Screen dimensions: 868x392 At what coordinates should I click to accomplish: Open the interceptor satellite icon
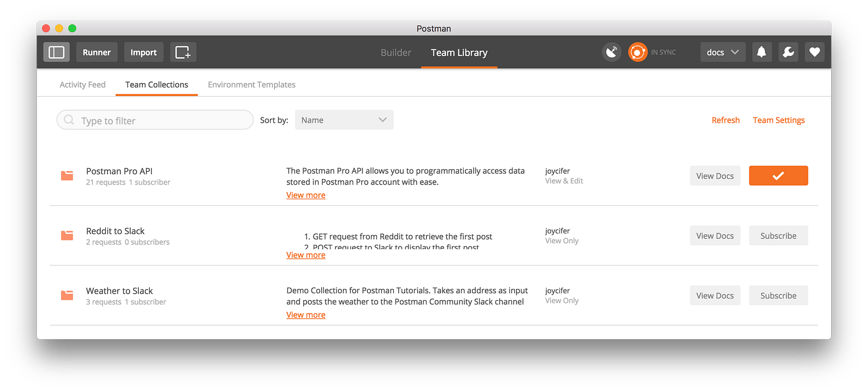tap(611, 52)
